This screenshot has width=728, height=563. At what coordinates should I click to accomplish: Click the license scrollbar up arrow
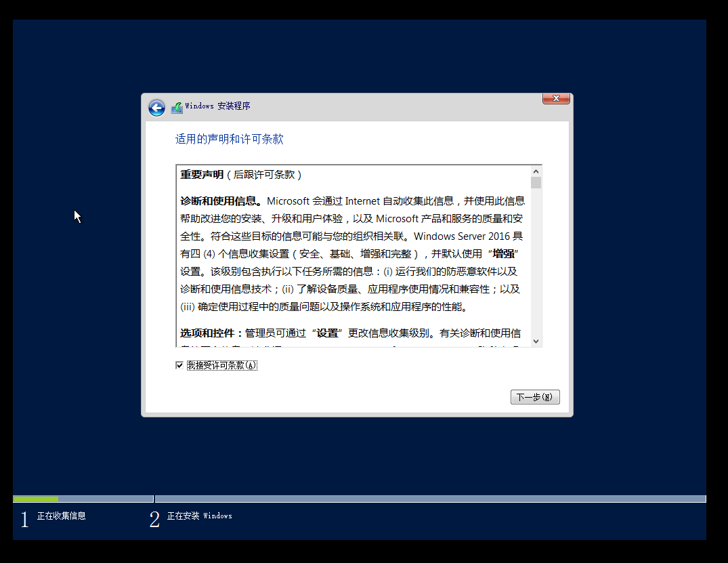click(x=536, y=171)
